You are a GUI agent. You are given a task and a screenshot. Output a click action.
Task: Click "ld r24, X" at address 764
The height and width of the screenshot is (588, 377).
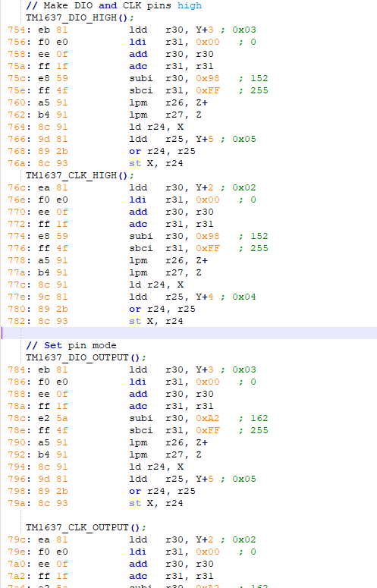156,127
